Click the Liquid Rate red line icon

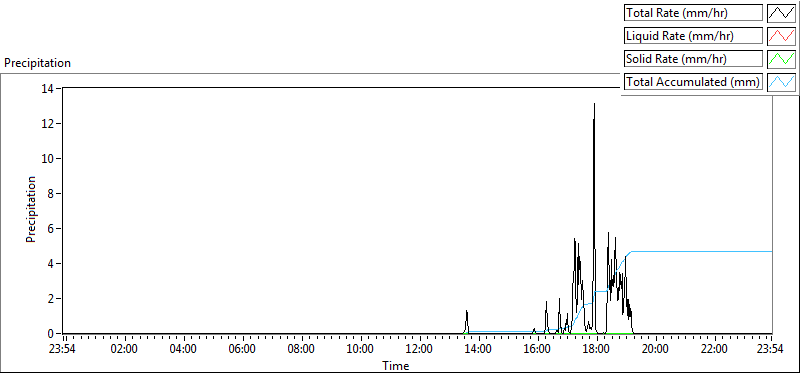pyautogui.click(x=781, y=36)
